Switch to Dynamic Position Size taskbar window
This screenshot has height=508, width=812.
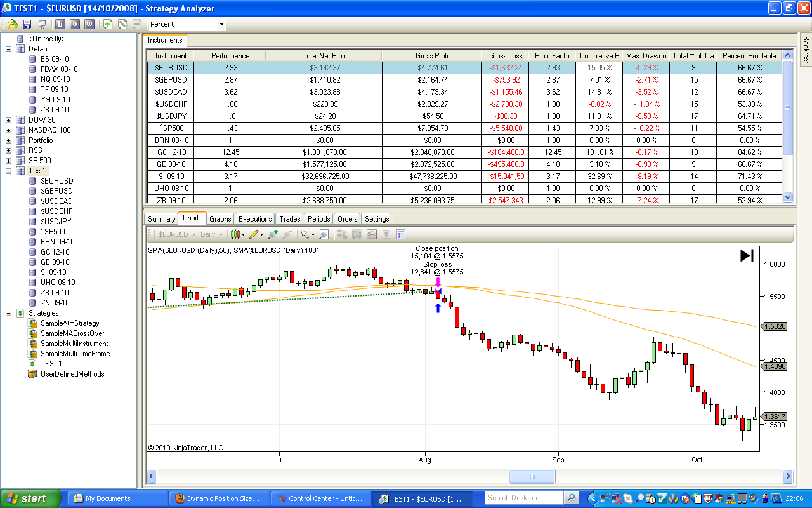219,498
